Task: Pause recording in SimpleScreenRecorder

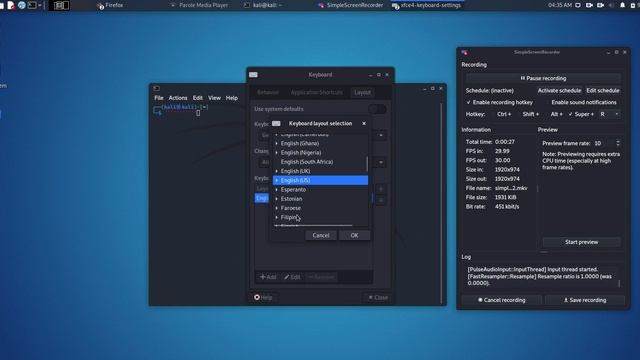Action: [x=543, y=78]
